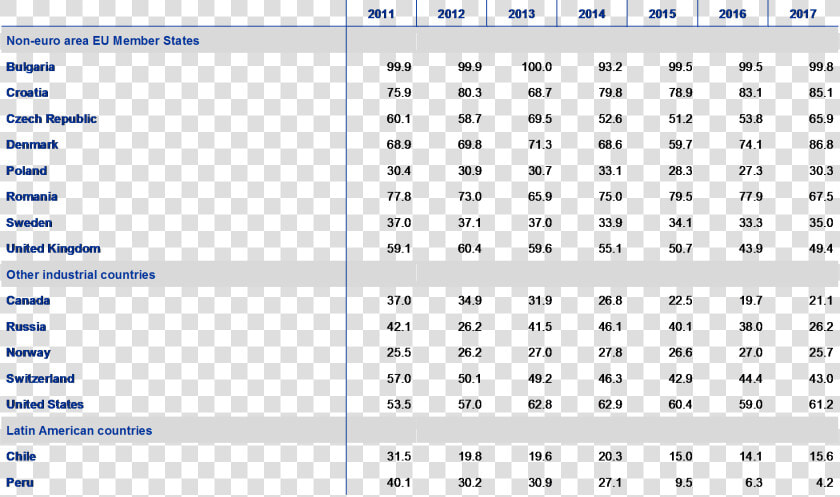
Task: Click the 'Latin American countries' heading
Action: 79,431
